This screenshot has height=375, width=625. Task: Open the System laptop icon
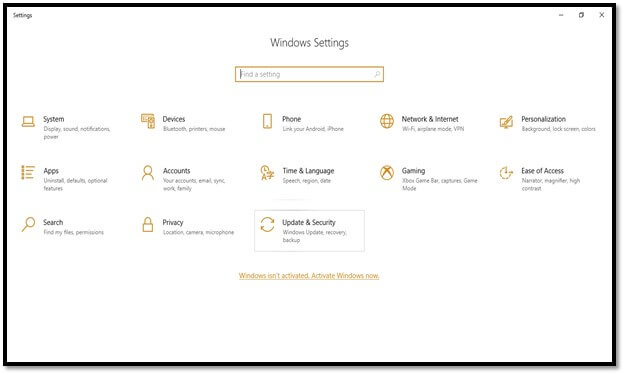(28, 122)
